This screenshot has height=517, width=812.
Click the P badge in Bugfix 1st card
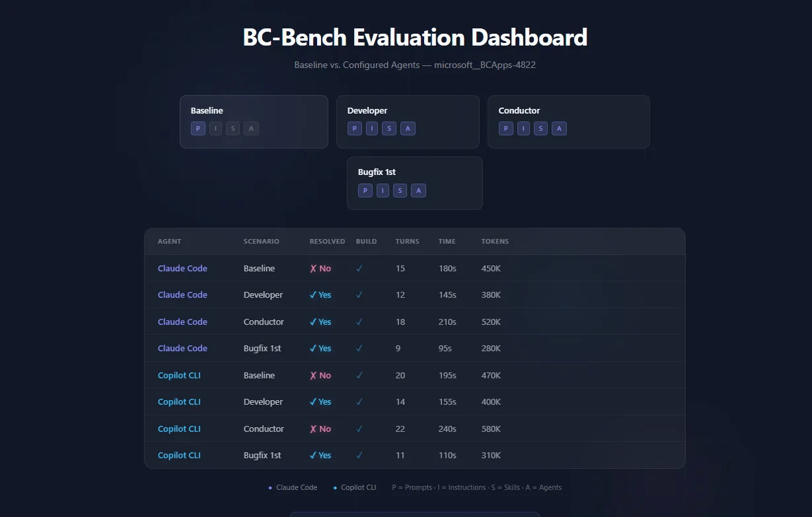pos(365,191)
